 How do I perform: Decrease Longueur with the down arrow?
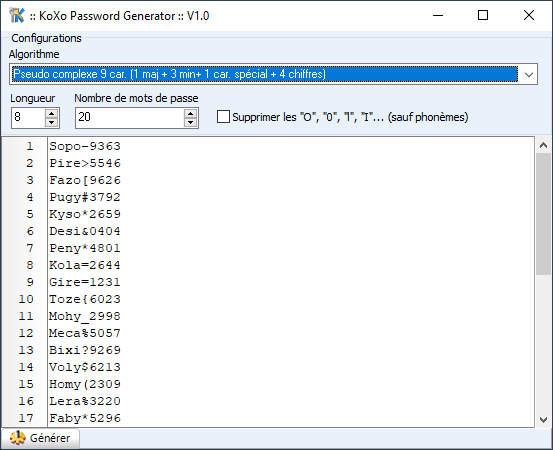pos(51,122)
